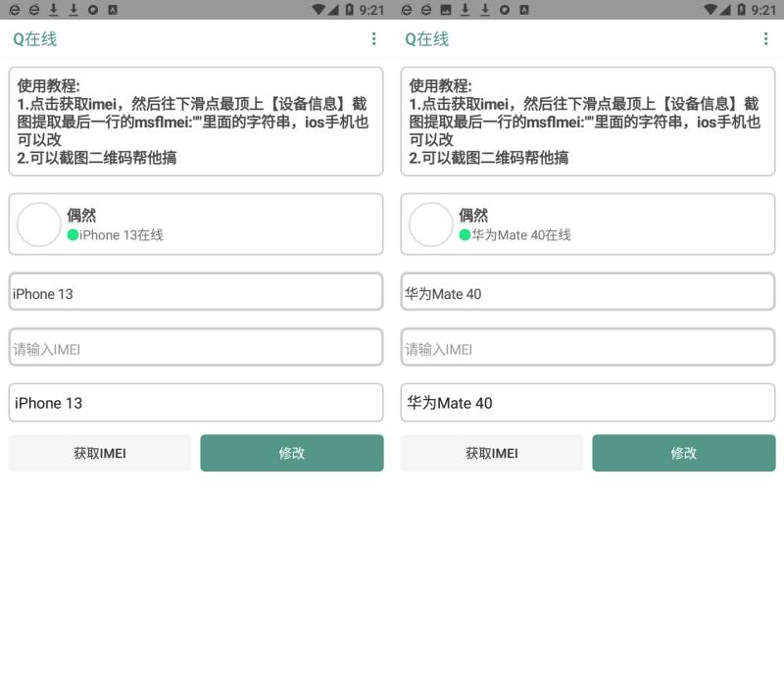Open overflow menu in left Q在线 screen
The image size is (784, 697).
tap(373, 39)
